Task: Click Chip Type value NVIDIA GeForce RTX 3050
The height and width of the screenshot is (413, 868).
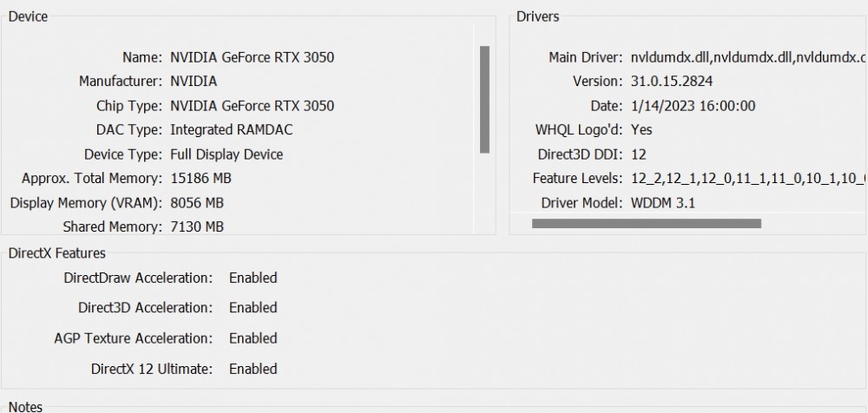Action: pyautogui.click(x=252, y=106)
